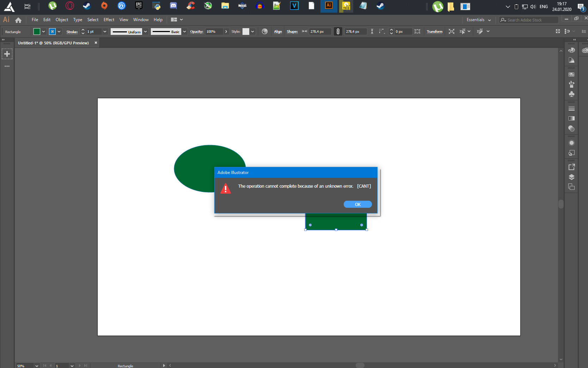588x368 pixels.
Task: Open the graphic Style dropdown arrow
Action: (x=252, y=31)
